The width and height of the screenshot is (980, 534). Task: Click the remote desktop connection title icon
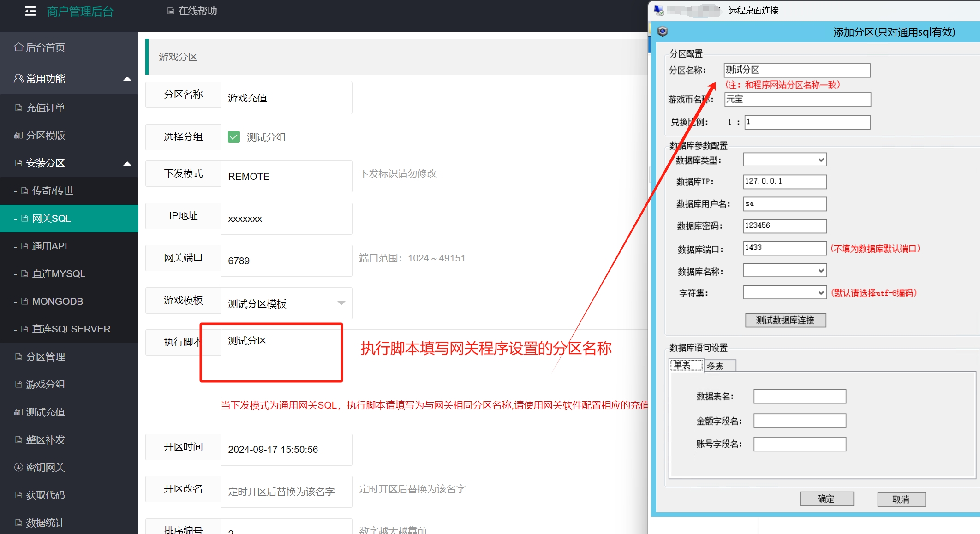tap(659, 10)
